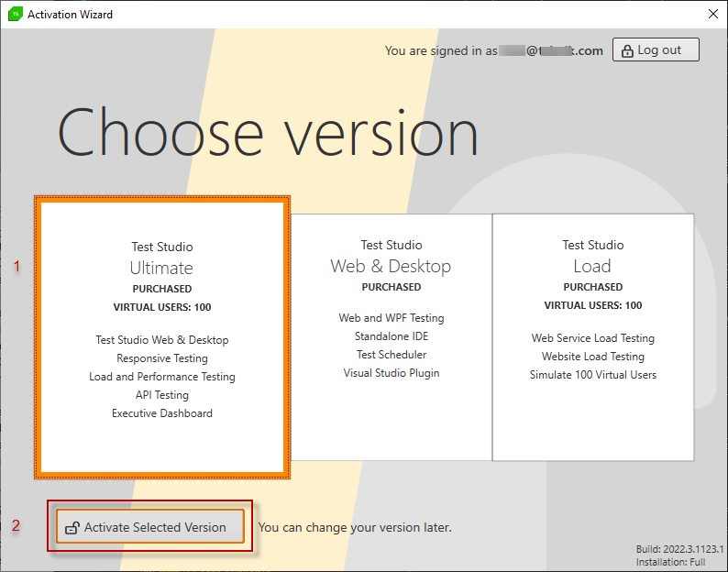This screenshot has height=572, width=728.
Task: Click the signed-in email address text
Action: coord(551,50)
